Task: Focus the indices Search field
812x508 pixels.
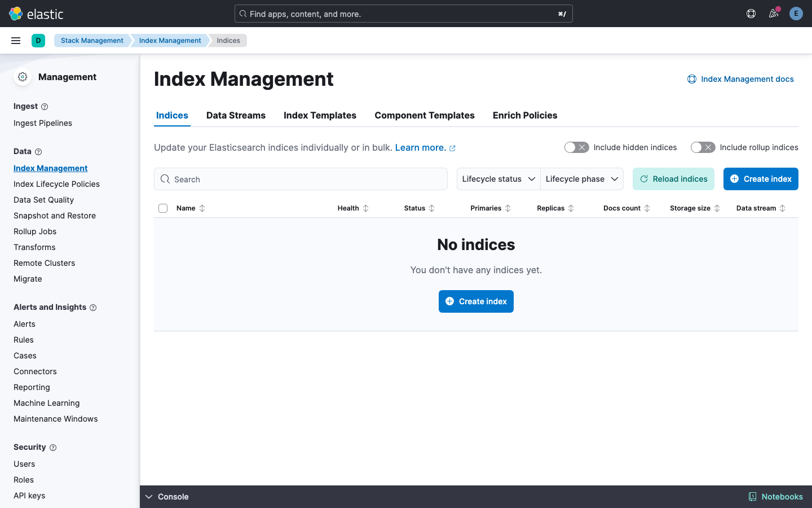Action: tap(301, 179)
